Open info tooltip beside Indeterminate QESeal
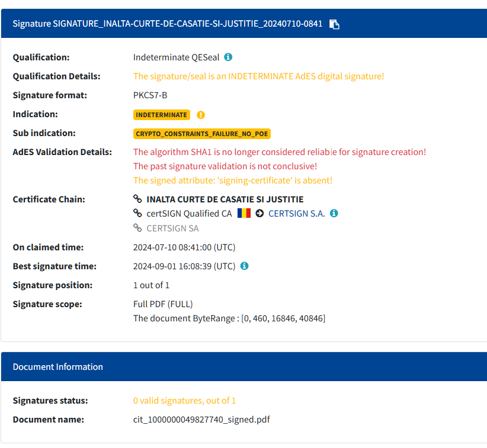The image size is (487, 448). pos(228,57)
